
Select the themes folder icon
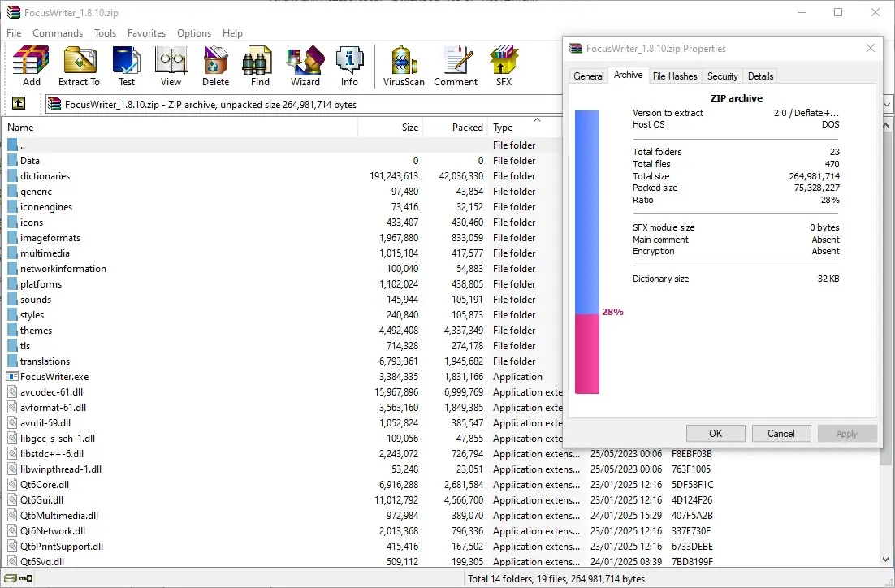12,330
